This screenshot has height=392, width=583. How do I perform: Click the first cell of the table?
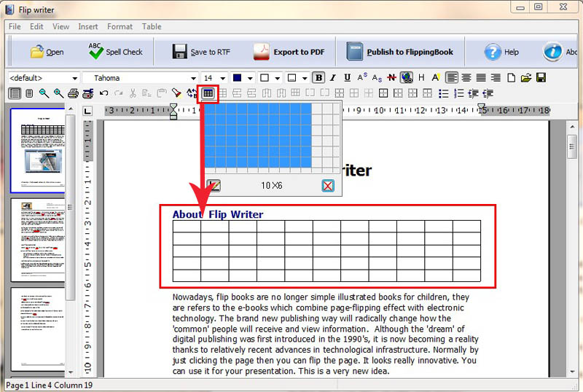coord(187,227)
